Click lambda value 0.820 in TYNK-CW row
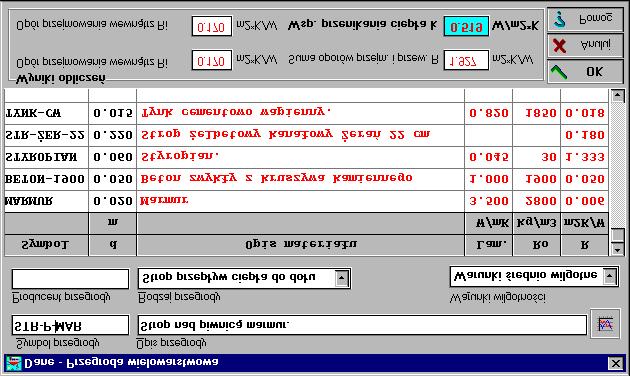 tap(489, 113)
